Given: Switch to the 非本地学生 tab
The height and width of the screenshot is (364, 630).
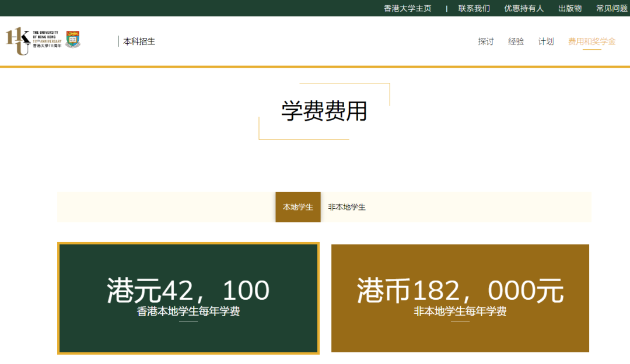Looking at the screenshot, I should point(348,206).
